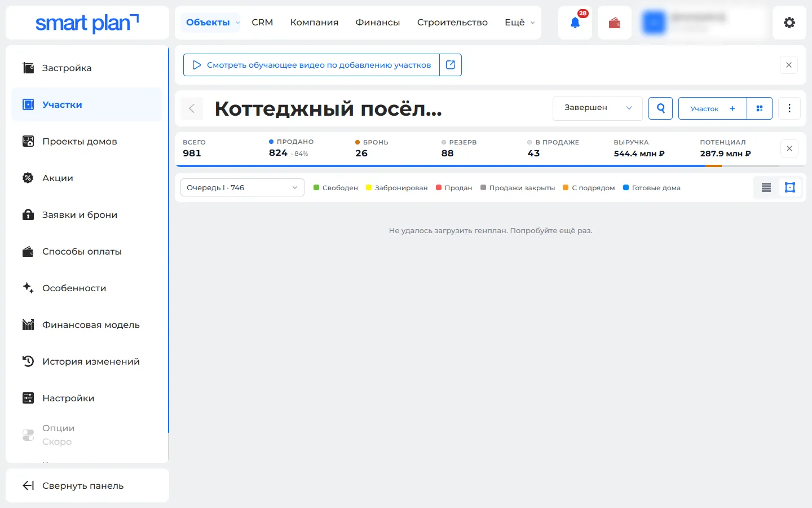Switch to genplan map view icon
Image resolution: width=812 pixels, height=508 pixels.
point(790,187)
